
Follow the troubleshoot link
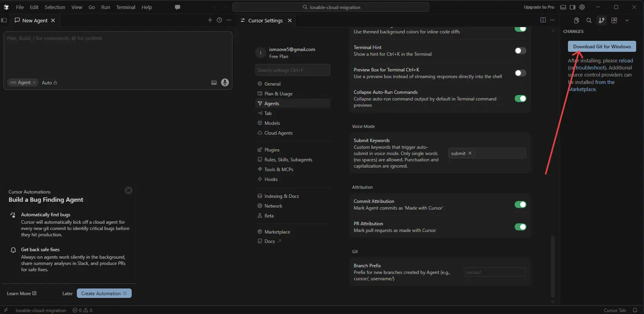590,68
